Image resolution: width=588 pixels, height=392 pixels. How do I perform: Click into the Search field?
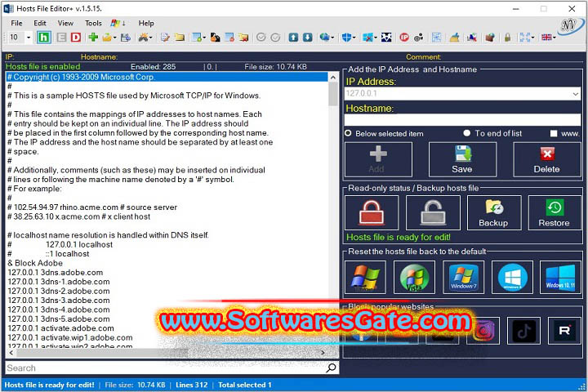165,367
